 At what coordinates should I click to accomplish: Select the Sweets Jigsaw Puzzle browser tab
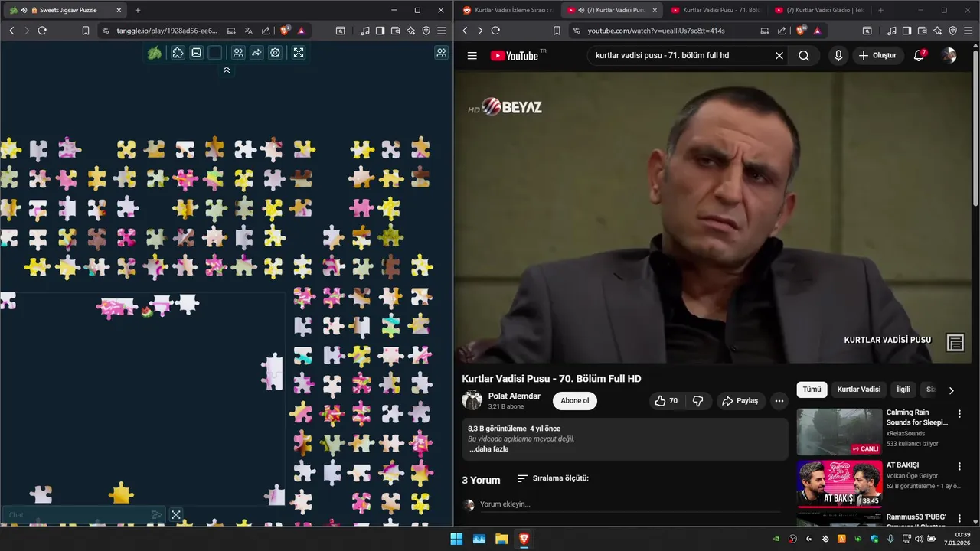click(65, 10)
